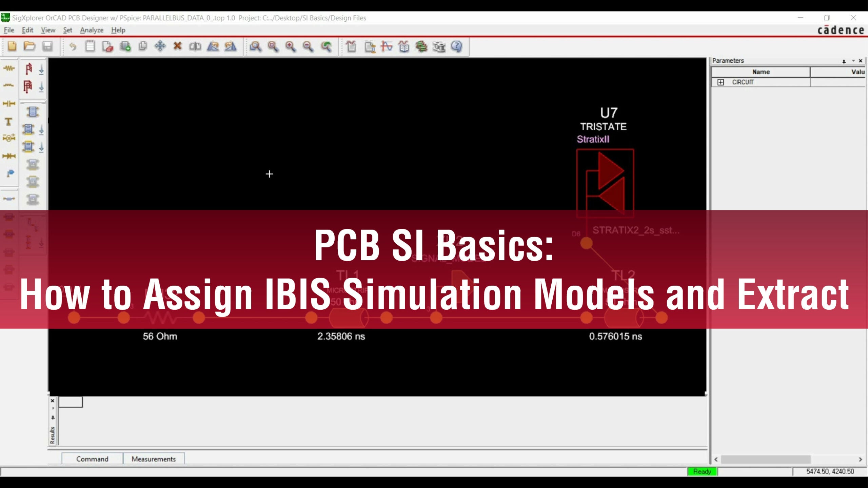Image resolution: width=868 pixels, height=488 pixels.
Task: Click the orange X delete icon
Action: click(x=178, y=46)
